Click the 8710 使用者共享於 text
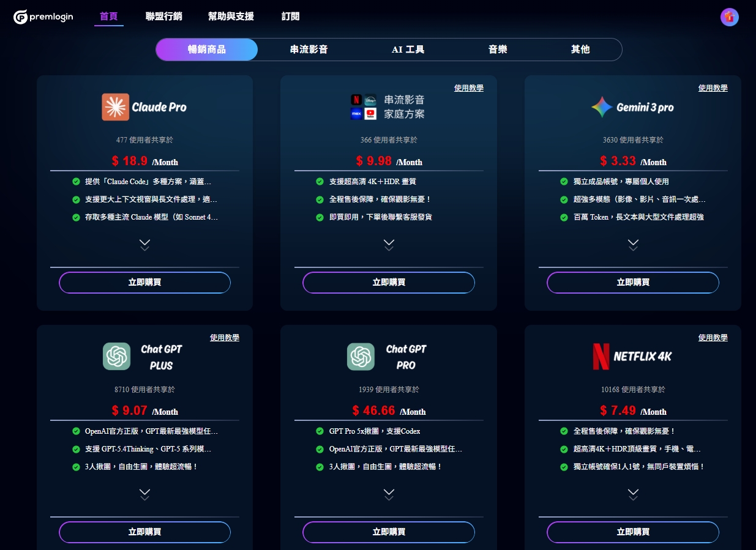Viewport: 756px width, 550px height. [144, 390]
